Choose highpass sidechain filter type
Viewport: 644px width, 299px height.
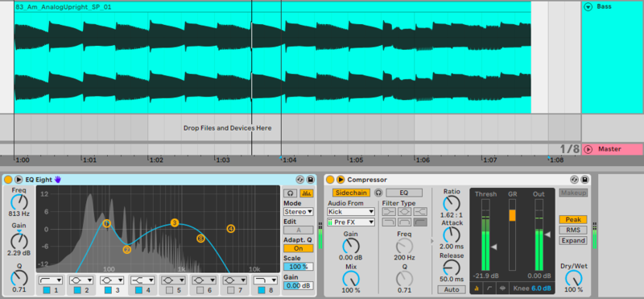point(420,222)
